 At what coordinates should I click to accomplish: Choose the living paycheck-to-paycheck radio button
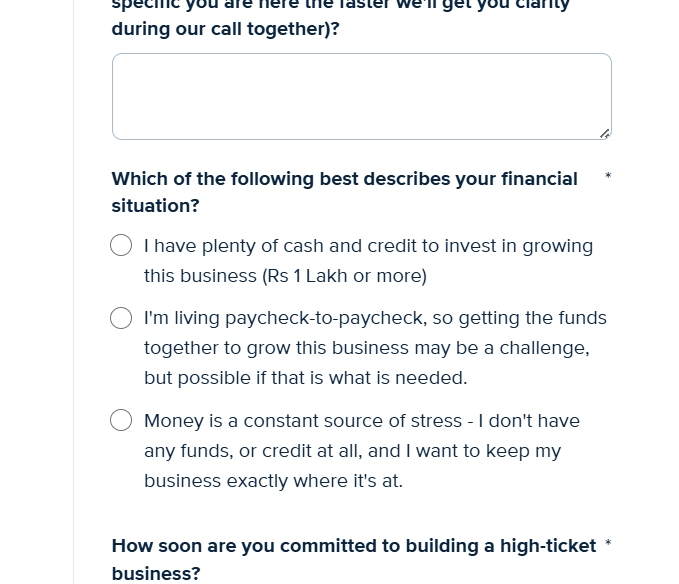(x=121, y=318)
